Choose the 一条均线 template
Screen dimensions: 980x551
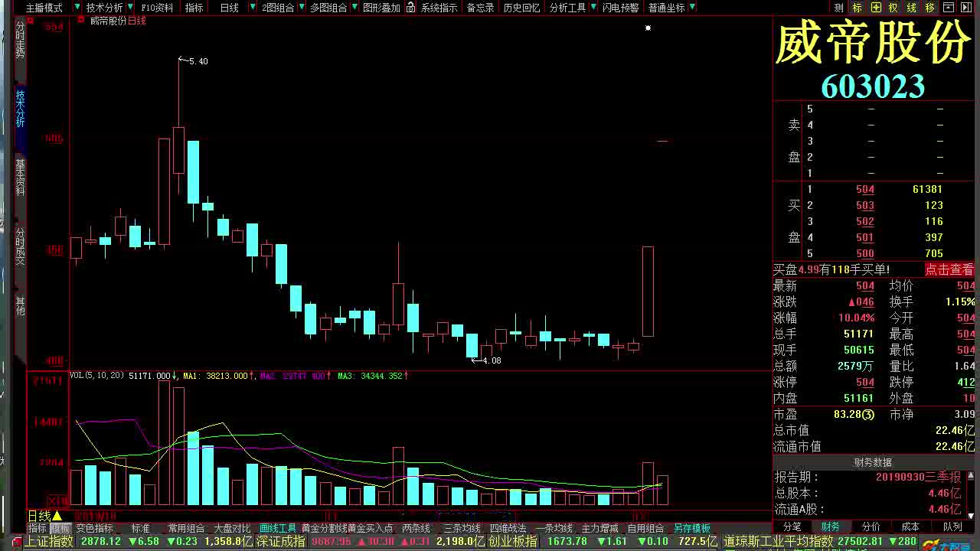coord(554,528)
